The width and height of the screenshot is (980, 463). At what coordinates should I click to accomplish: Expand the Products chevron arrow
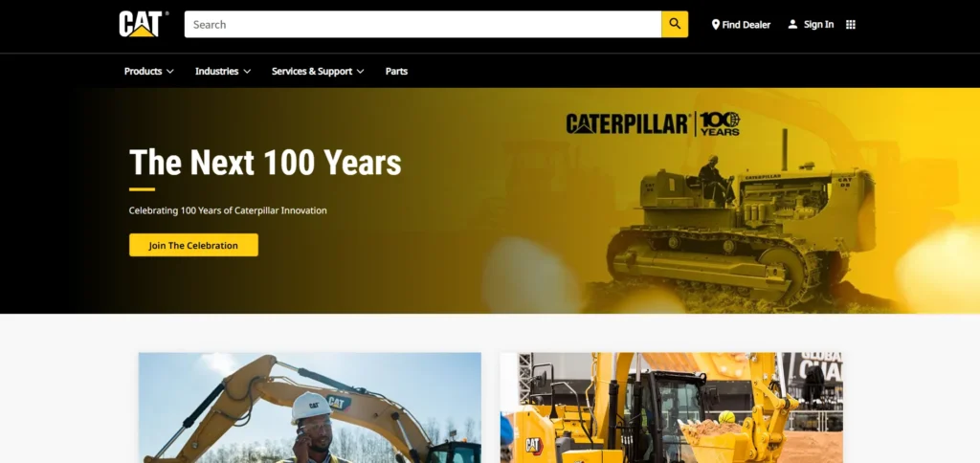click(170, 71)
